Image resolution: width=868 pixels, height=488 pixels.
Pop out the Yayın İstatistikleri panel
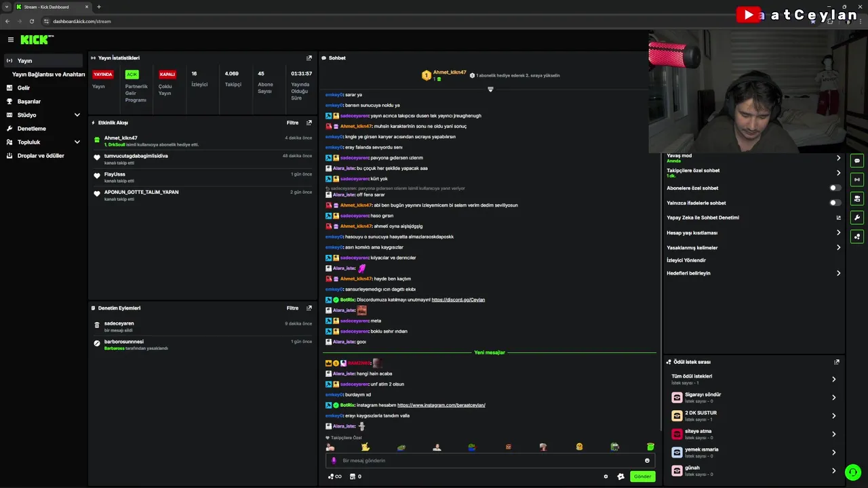(309, 58)
